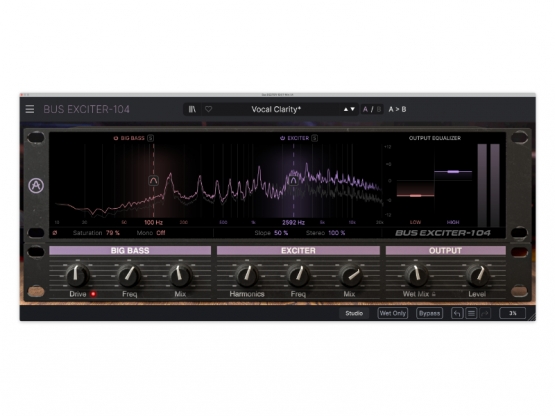This screenshot has width=555, height=416.
Task: Select previous preset with up arrow
Action: [346, 109]
